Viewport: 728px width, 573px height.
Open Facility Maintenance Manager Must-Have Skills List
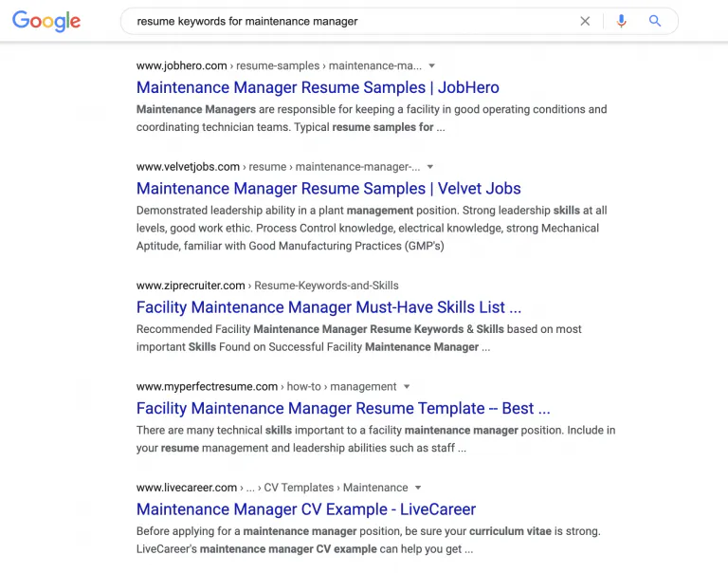(329, 307)
